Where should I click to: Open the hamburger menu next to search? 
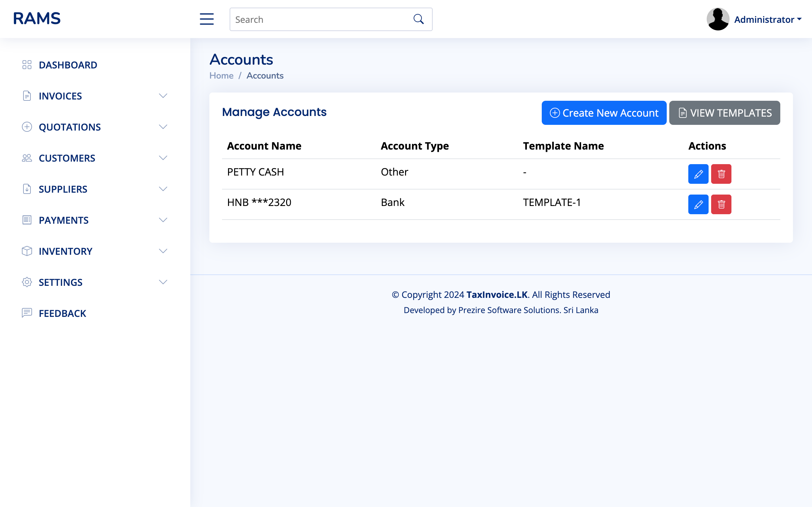(207, 19)
